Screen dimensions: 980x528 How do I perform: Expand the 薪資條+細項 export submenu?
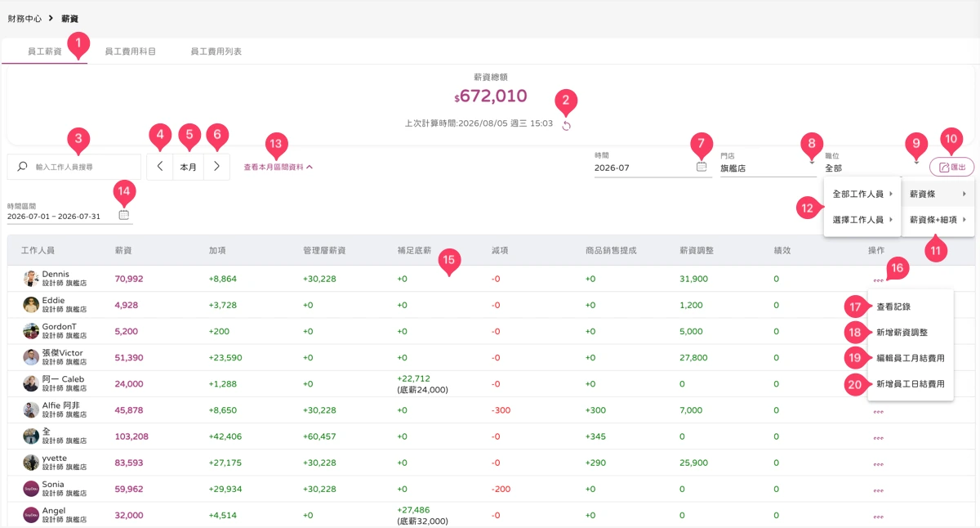[x=938, y=220]
